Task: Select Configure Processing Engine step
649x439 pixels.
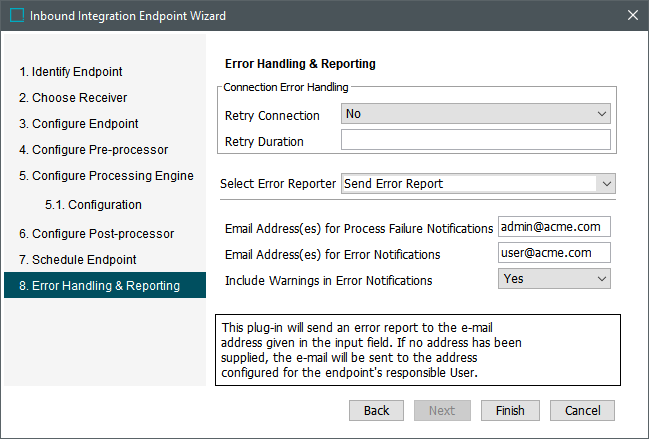Action: coord(105,176)
